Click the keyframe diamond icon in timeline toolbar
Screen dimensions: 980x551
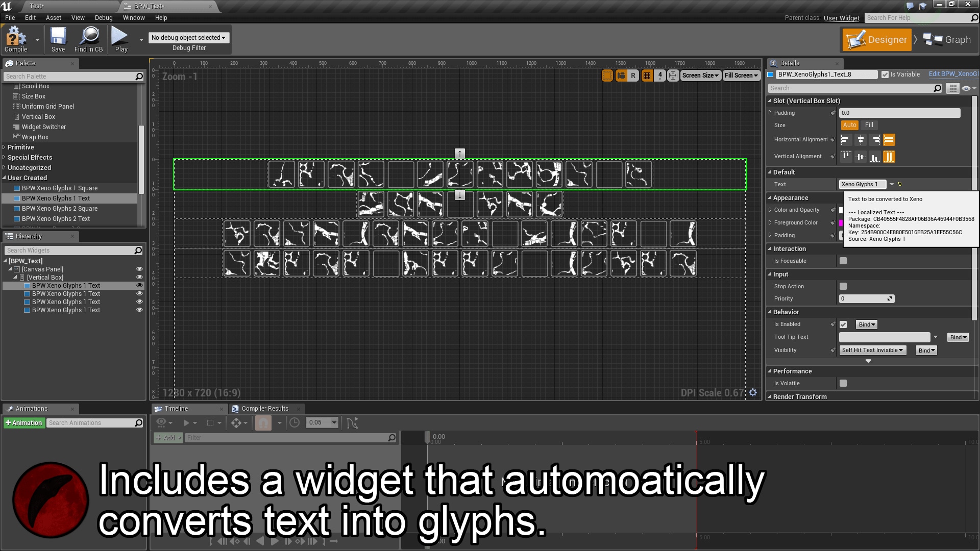pos(236,422)
